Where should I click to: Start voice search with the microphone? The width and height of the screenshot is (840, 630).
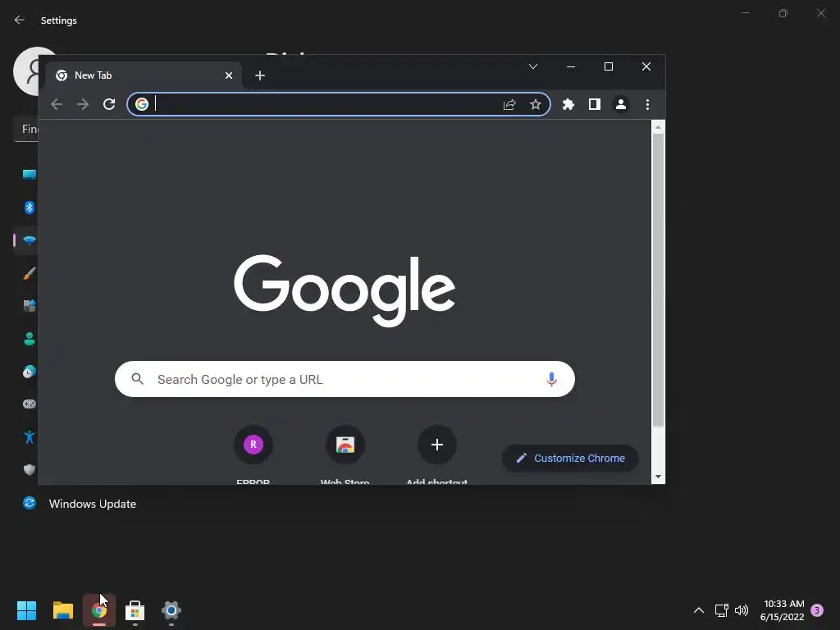[551, 379]
